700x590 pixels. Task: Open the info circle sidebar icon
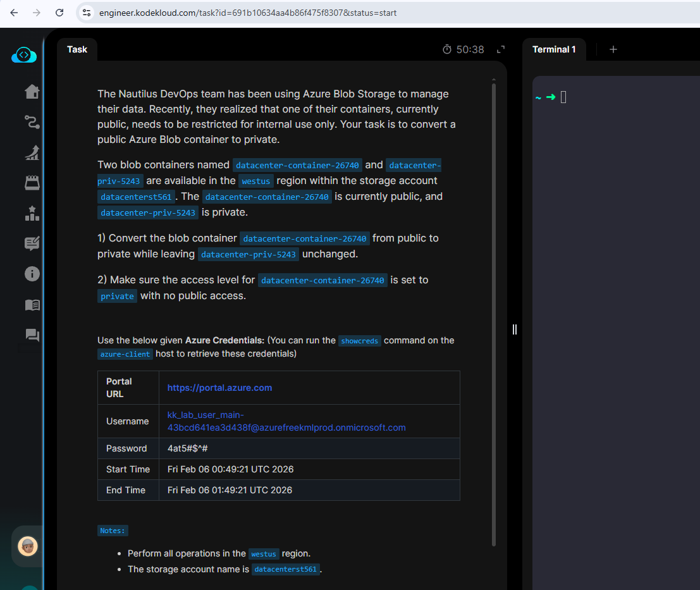click(x=32, y=274)
